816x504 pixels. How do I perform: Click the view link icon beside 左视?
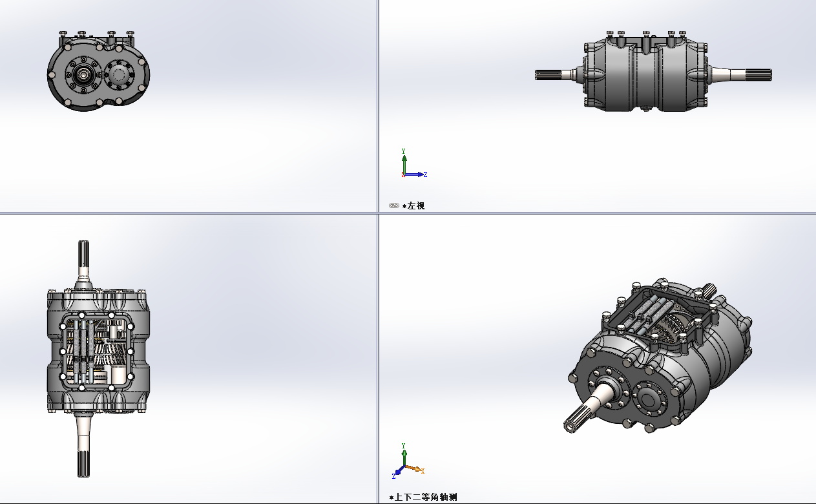point(394,205)
